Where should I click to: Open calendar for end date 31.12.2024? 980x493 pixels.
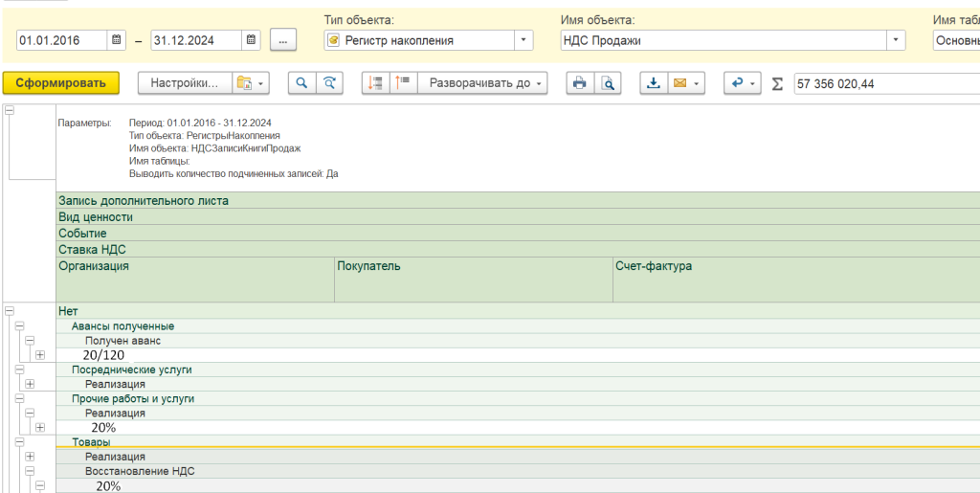(251, 40)
